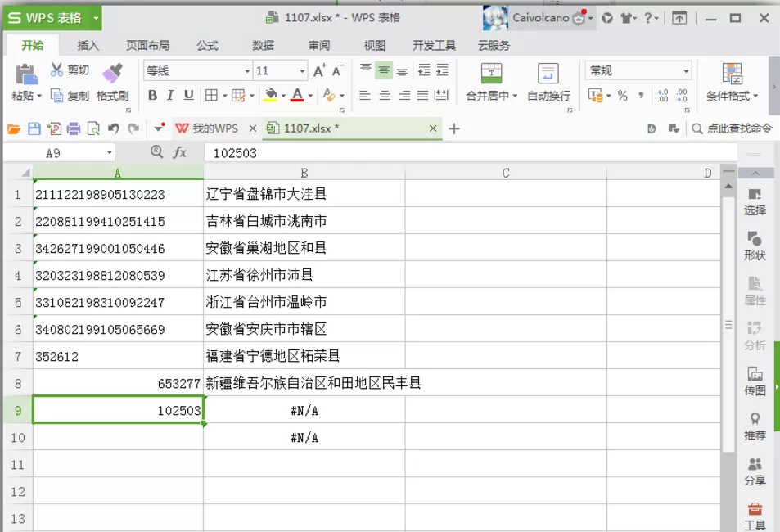Expand the Name Box dropdown
Image resolution: width=780 pixels, height=532 pixels.
(x=110, y=153)
